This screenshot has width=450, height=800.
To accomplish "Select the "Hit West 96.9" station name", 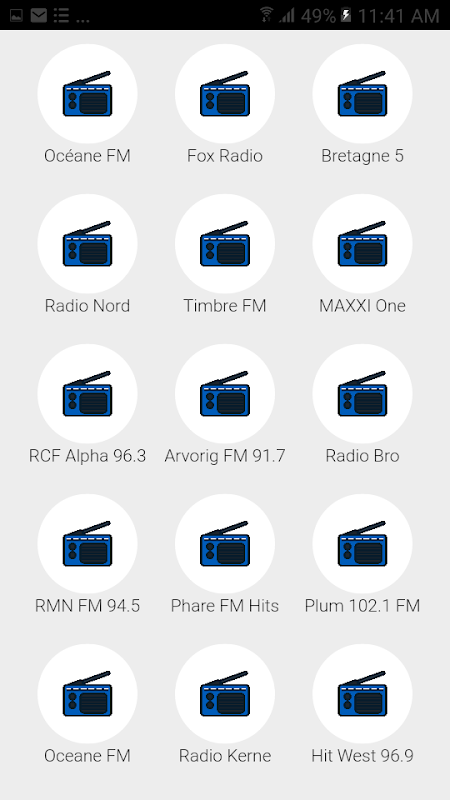I will 362,756.
